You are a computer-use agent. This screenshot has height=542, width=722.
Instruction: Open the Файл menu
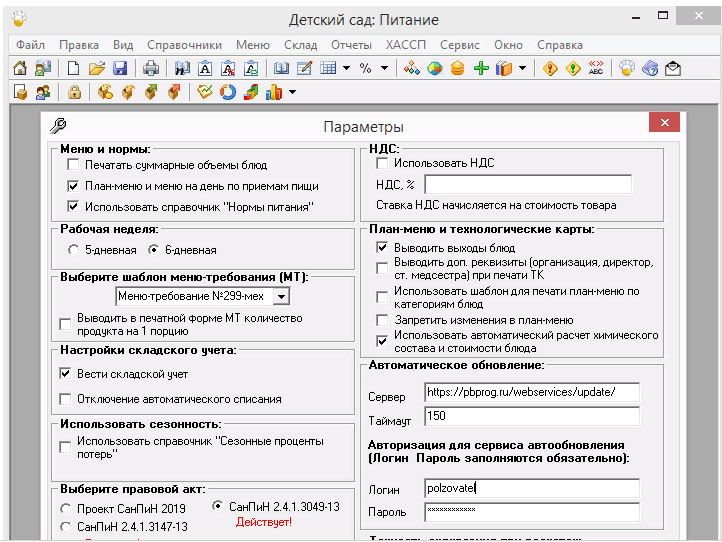click(30, 45)
